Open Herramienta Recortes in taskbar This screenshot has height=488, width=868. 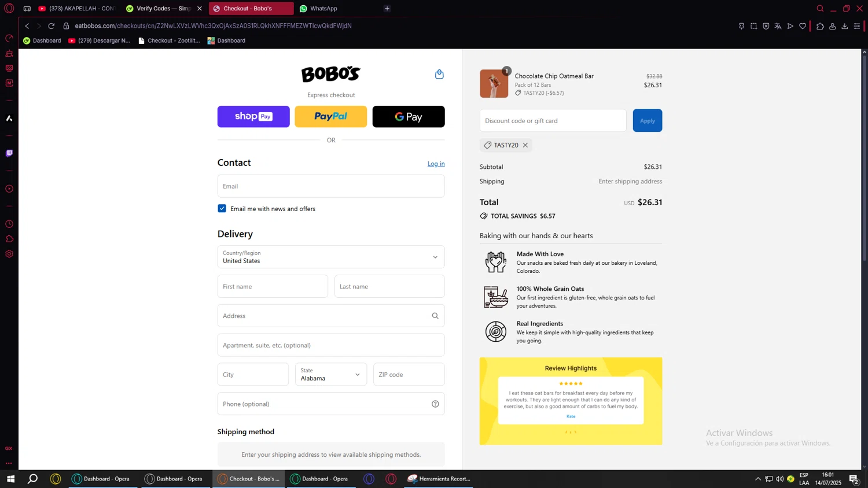tap(439, 479)
